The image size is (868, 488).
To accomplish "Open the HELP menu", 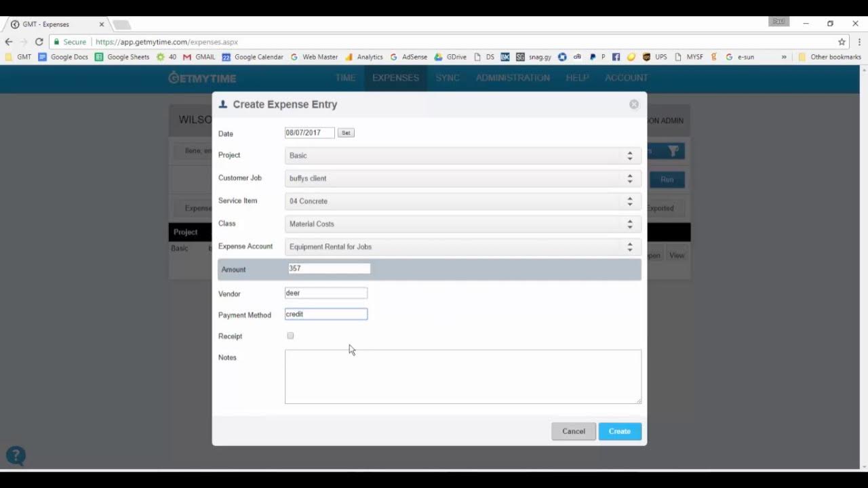I will [577, 78].
